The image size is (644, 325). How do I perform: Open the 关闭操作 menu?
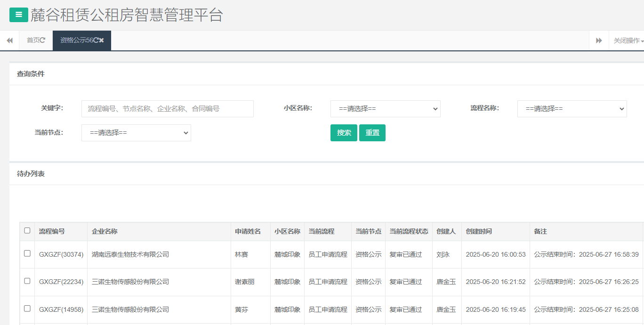628,41
